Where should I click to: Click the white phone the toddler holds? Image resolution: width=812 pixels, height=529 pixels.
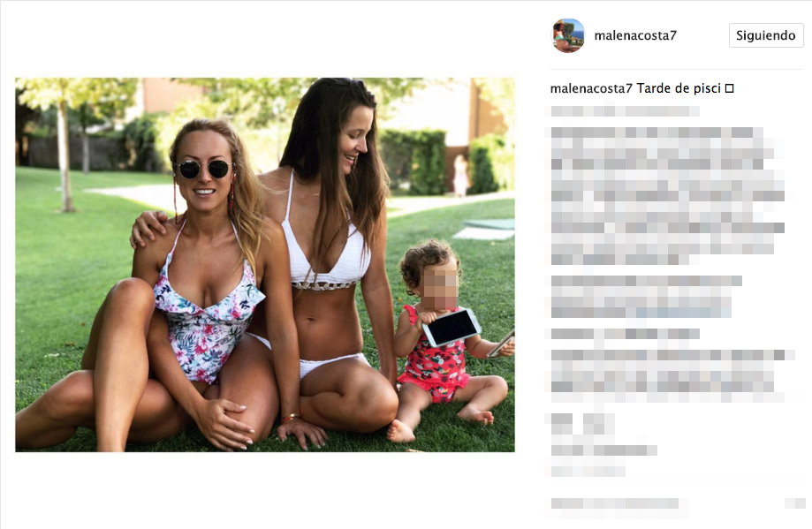[x=451, y=327]
